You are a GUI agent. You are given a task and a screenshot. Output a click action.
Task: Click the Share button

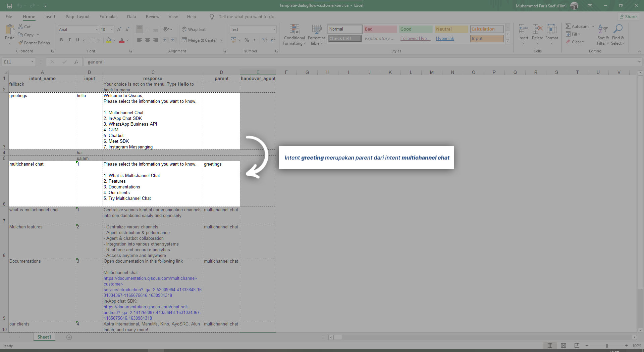(x=628, y=16)
